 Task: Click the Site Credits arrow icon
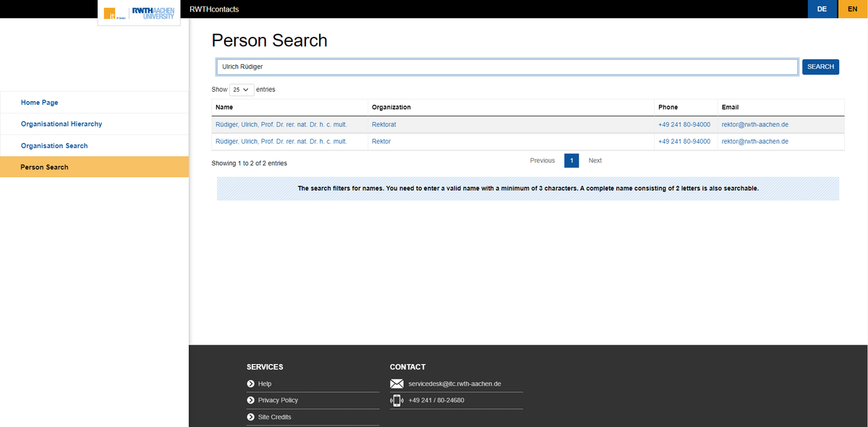pyautogui.click(x=250, y=417)
